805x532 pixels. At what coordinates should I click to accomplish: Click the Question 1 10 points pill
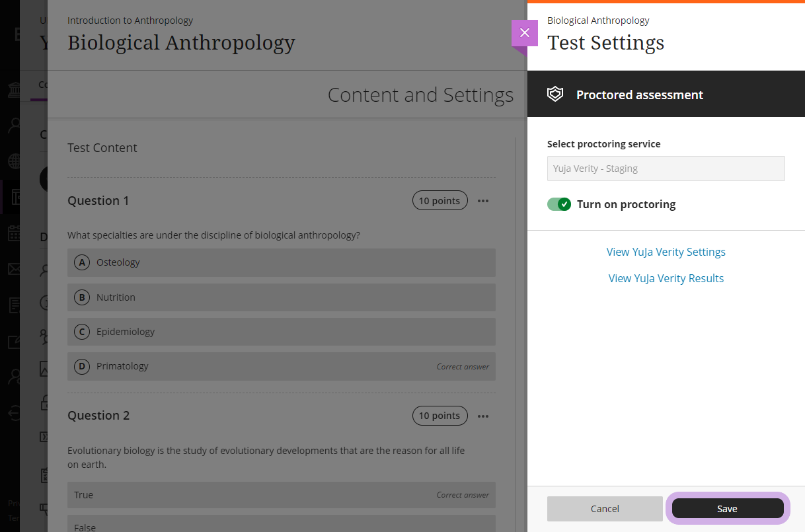coord(440,201)
